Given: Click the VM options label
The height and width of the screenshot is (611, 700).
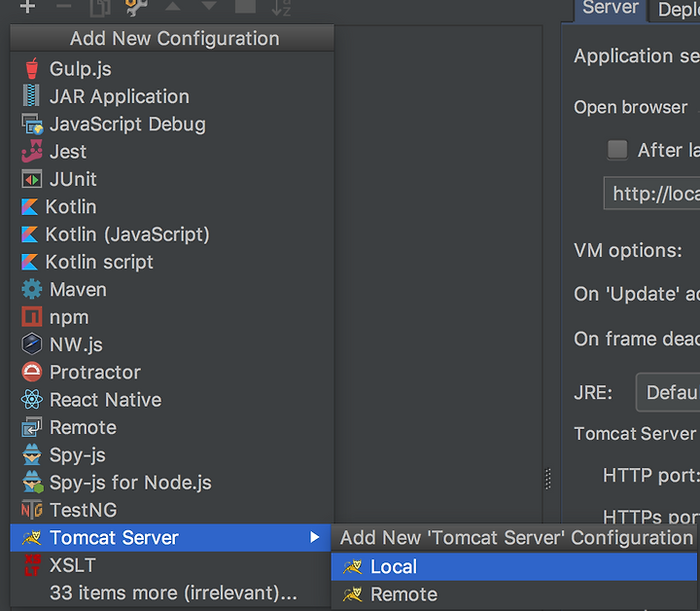Looking at the screenshot, I should click(x=628, y=251).
